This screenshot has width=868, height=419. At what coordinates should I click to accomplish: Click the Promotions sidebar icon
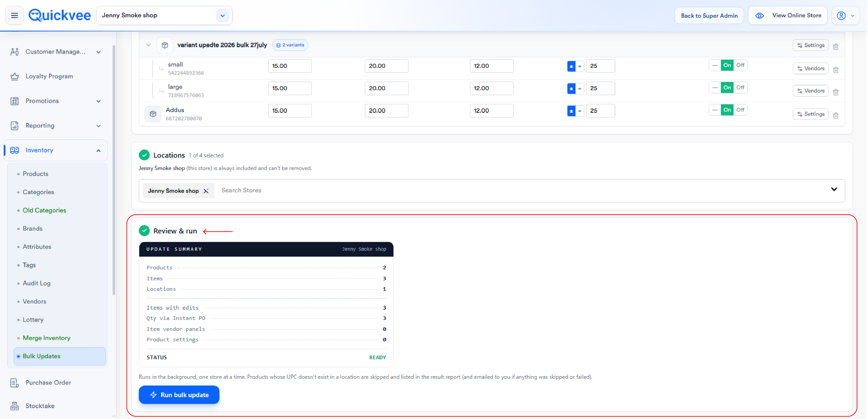14,101
